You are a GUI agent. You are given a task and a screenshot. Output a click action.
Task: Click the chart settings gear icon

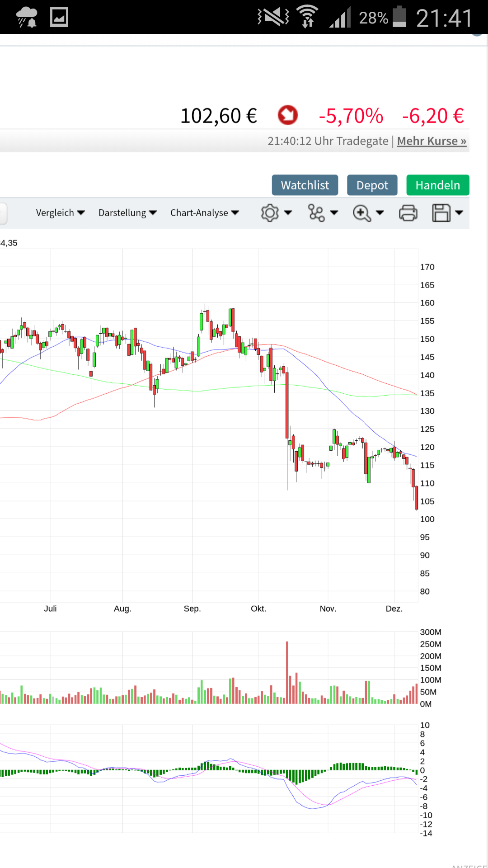[x=270, y=213]
